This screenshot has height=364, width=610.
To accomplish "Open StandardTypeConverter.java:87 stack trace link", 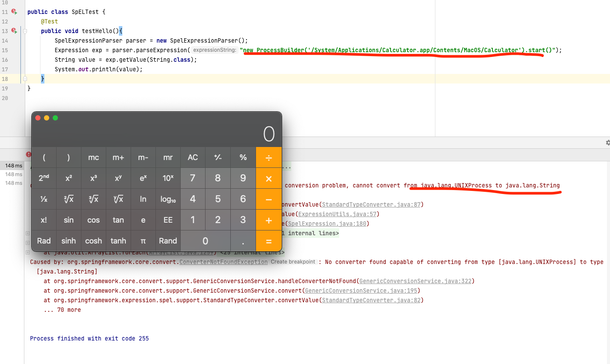I will pos(371,204).
